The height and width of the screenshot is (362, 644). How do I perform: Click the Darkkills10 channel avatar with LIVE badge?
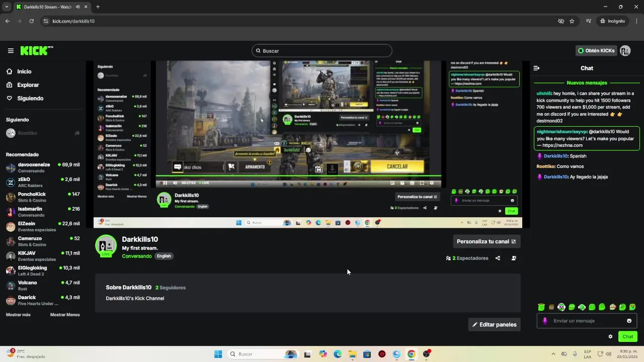tap(106, 246)
